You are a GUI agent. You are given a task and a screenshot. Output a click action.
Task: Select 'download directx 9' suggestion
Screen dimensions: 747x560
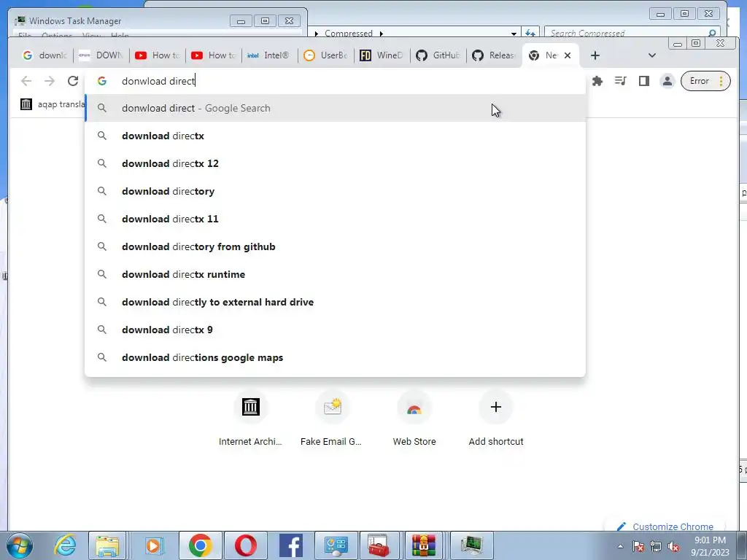coord(335,330)
